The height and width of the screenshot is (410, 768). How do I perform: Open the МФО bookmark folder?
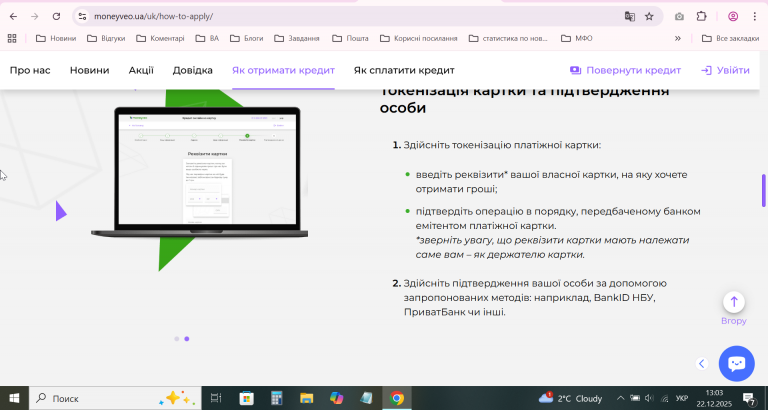(576, 38)
